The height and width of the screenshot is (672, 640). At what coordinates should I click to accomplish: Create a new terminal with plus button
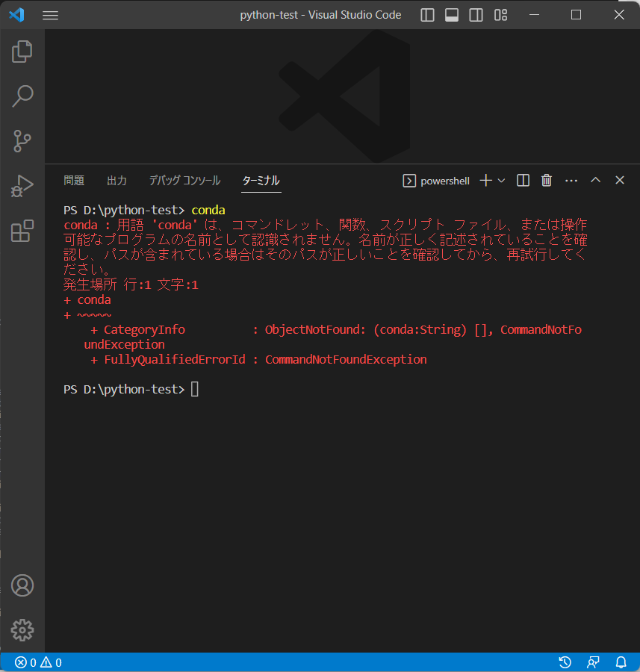point(484,180)
